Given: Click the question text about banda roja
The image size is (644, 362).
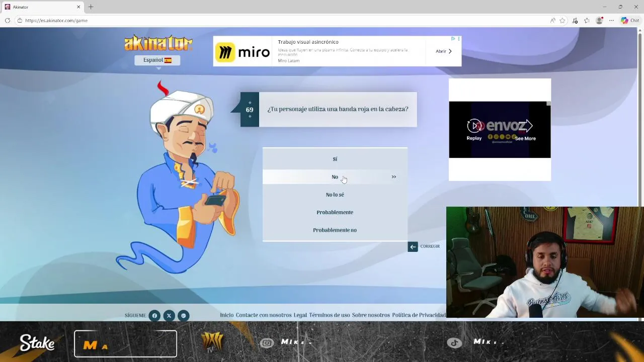Looking at the screenshot, I should [338, 109].
